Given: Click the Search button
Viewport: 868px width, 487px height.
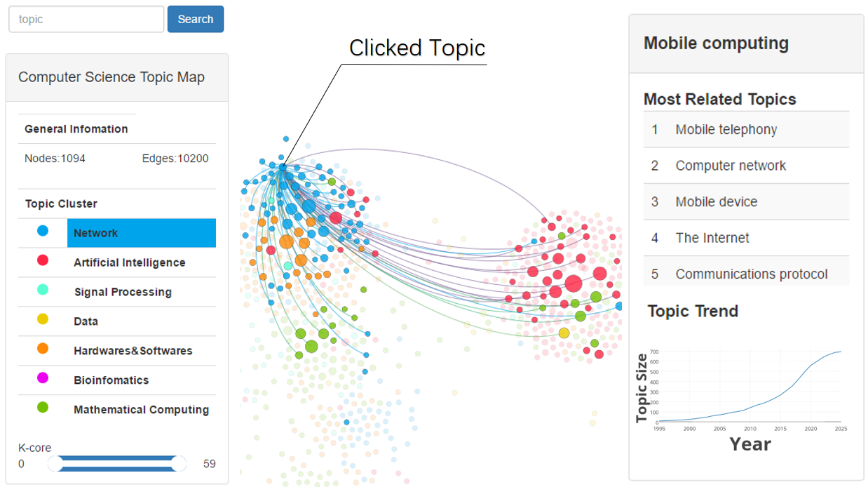Looking at the screenshot, I should coord(196,20).
